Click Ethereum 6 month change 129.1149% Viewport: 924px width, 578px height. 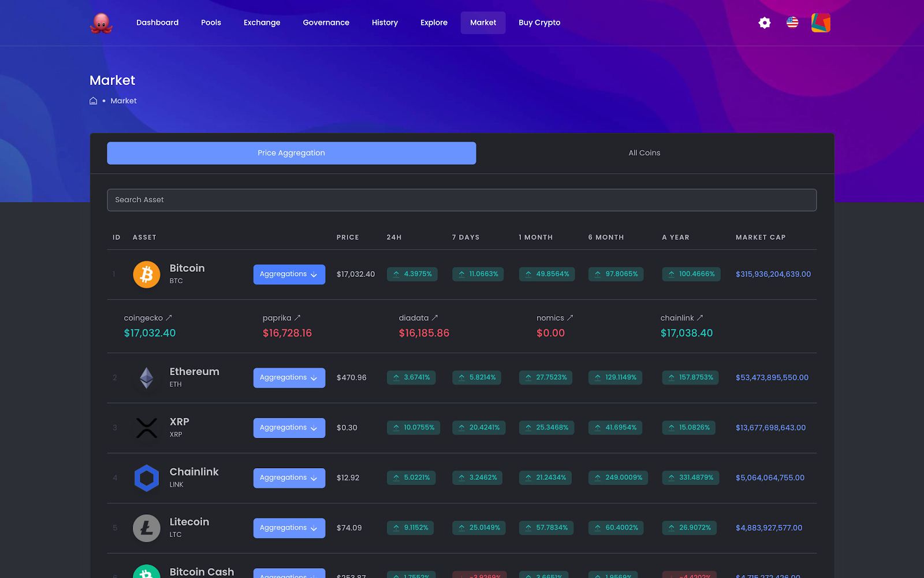point(616,377)
